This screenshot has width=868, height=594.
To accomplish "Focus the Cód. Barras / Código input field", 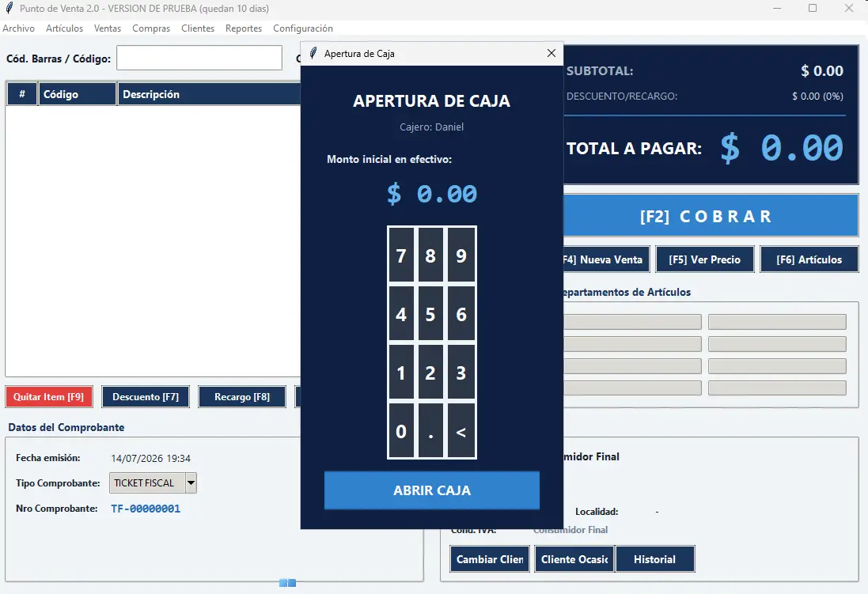I will tap(199, 58).
